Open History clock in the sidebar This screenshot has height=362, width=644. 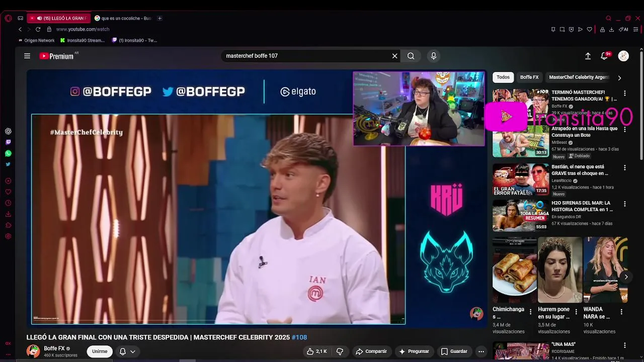pos(8,203)
